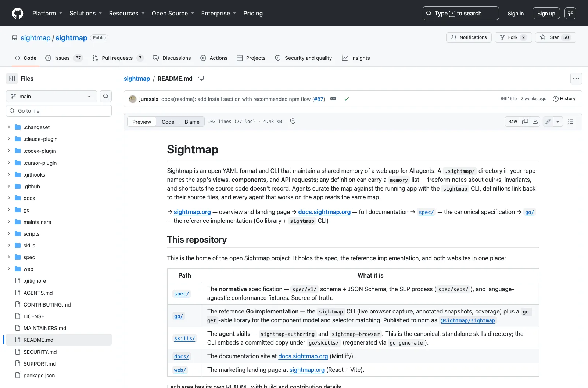
Task: Open the main branch selector
Action: [x=51, y=96]
